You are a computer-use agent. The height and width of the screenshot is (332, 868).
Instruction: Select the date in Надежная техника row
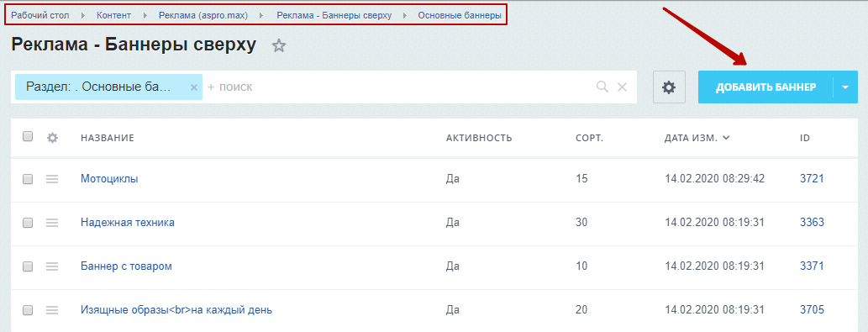point(715,223)
